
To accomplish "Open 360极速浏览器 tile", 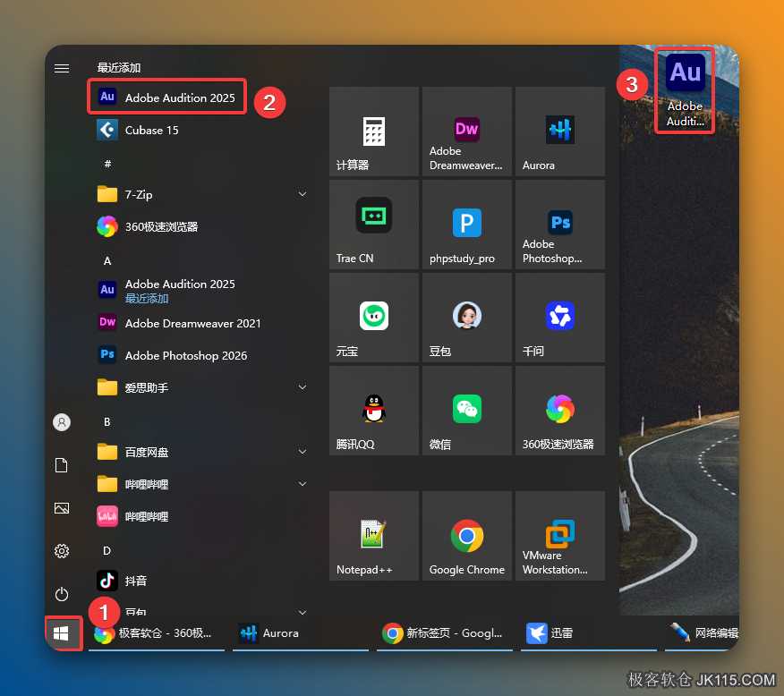I will coord(559,411).
